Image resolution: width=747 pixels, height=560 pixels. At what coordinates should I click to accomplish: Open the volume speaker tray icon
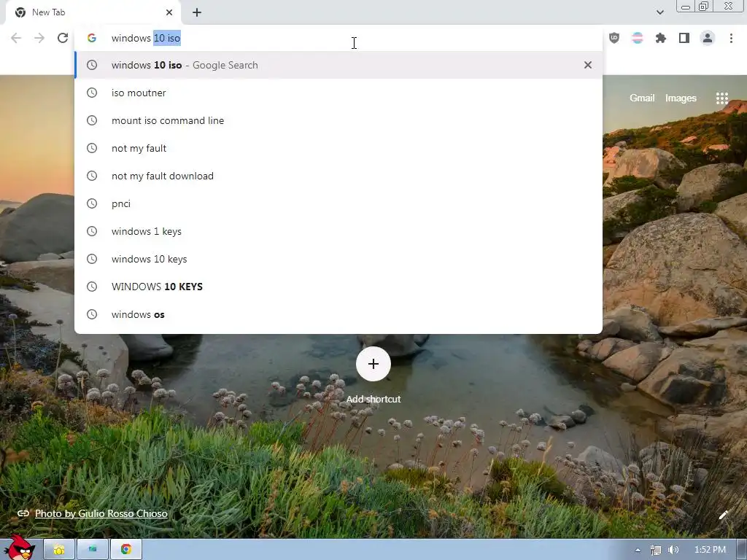673,550
